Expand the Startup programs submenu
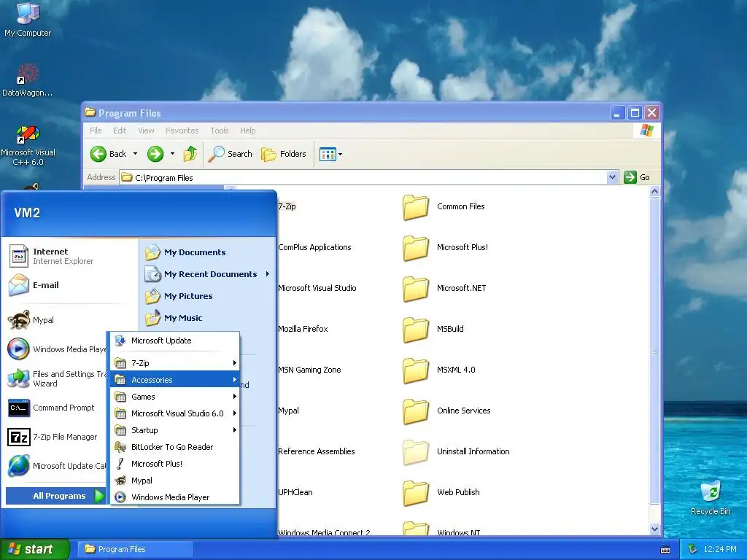The height and width of the screenshot is (560, 747). coord(175,430)
